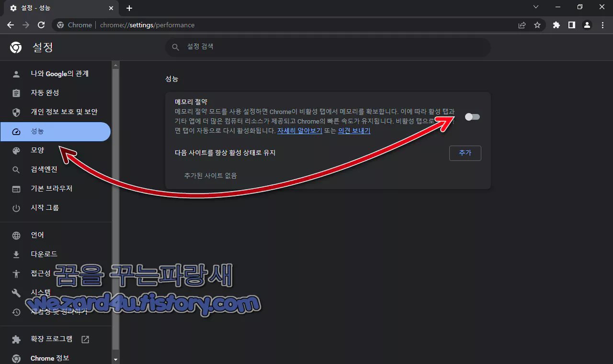Bookmark this tab with the star icon
Image resolution: width=613 pixels, height=364 pixels.
click(537, 25)
